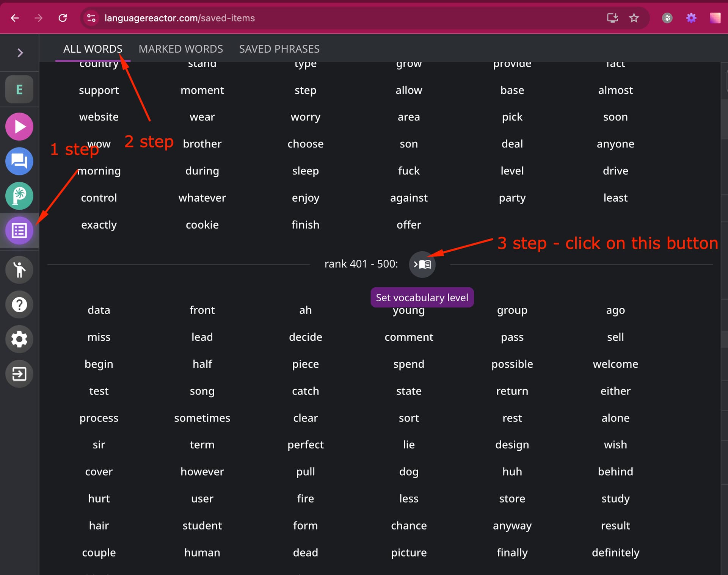Select the ALL WORDS tab
Image resolution: width=728 pixels, height=575 pixels.
click(x=93, y=49)
